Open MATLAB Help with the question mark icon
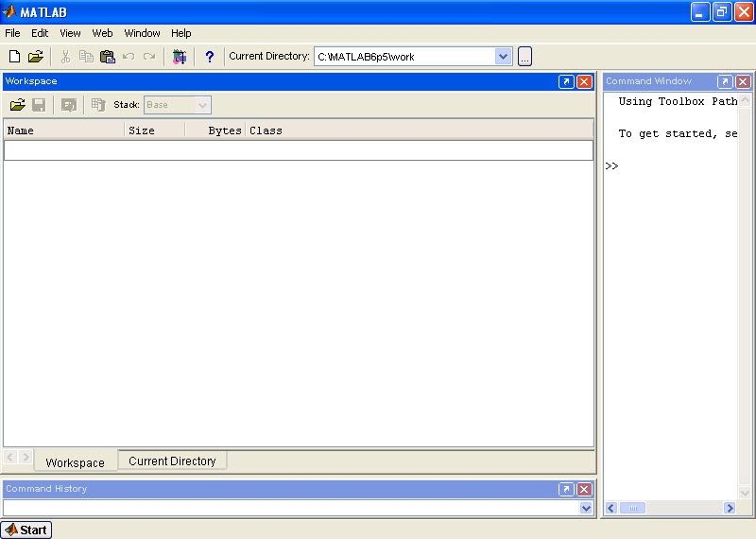The image size is (756, 539). click(x=209, y=57)
